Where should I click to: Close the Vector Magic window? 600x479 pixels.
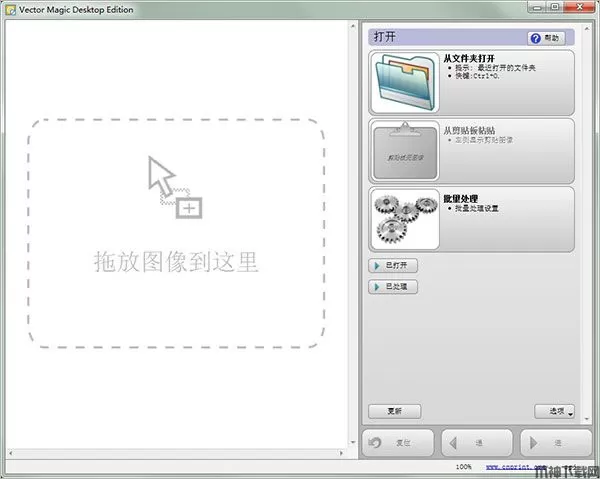(579, 7)
